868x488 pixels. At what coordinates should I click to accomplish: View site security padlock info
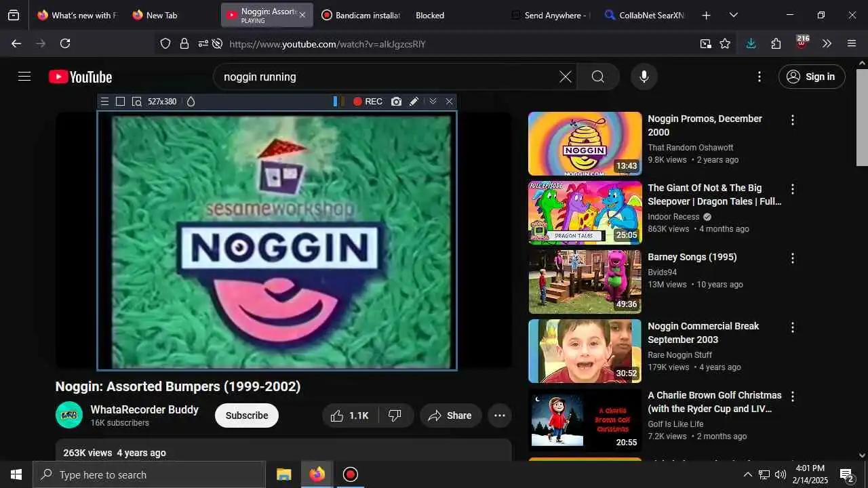coord(184,43)
